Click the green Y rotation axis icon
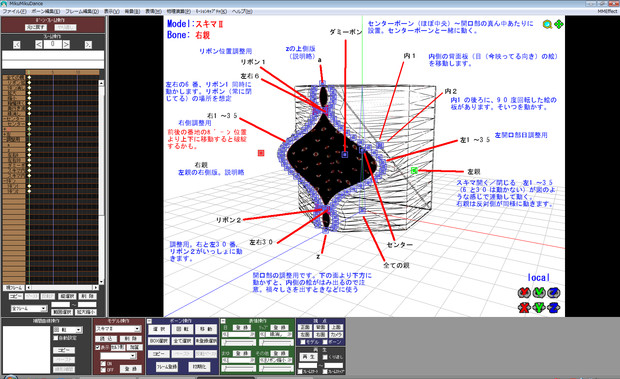Screen dimensions: 620x379 click(539, 292)
